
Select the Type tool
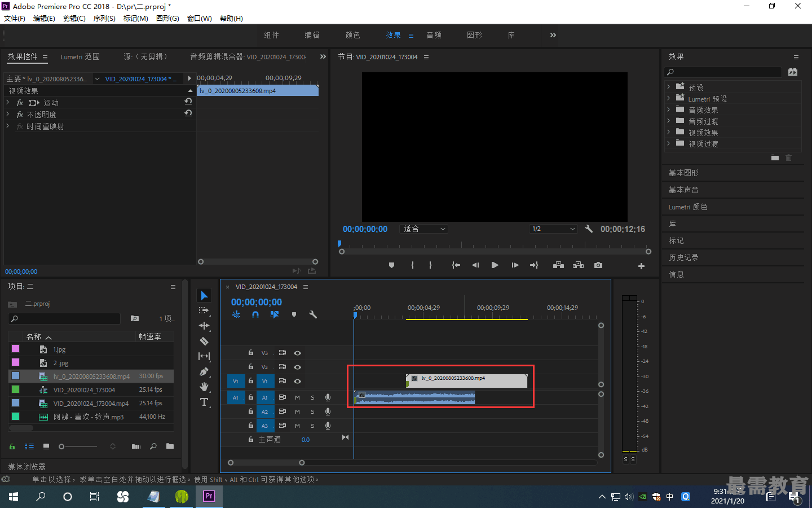pyautogui.click(x=204, y=402)
